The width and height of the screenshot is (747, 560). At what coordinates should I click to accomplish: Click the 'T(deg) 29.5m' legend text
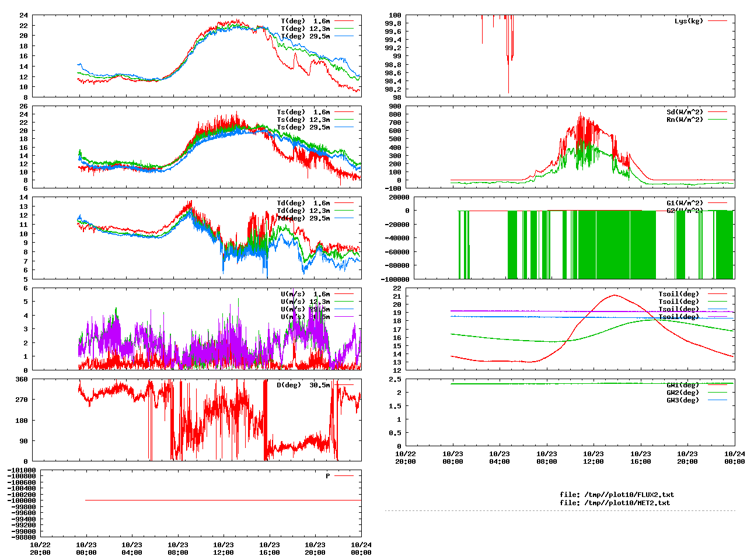click(x=305, y=36)
